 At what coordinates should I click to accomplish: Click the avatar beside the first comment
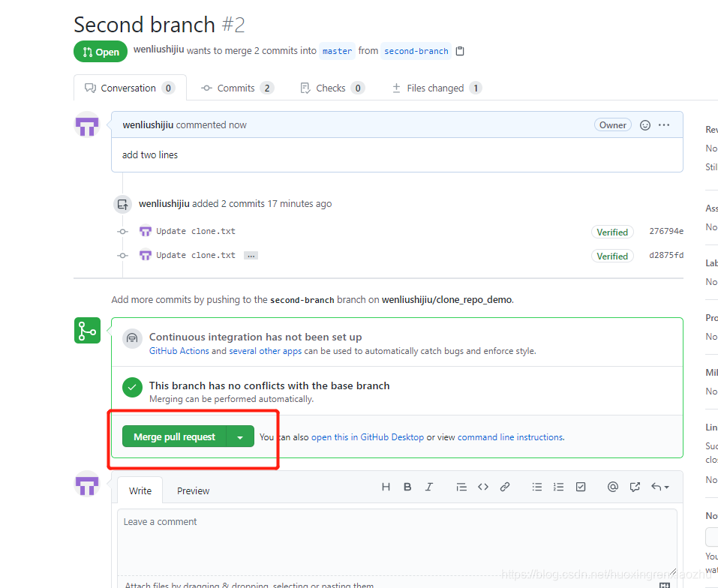tap(87, 125)
